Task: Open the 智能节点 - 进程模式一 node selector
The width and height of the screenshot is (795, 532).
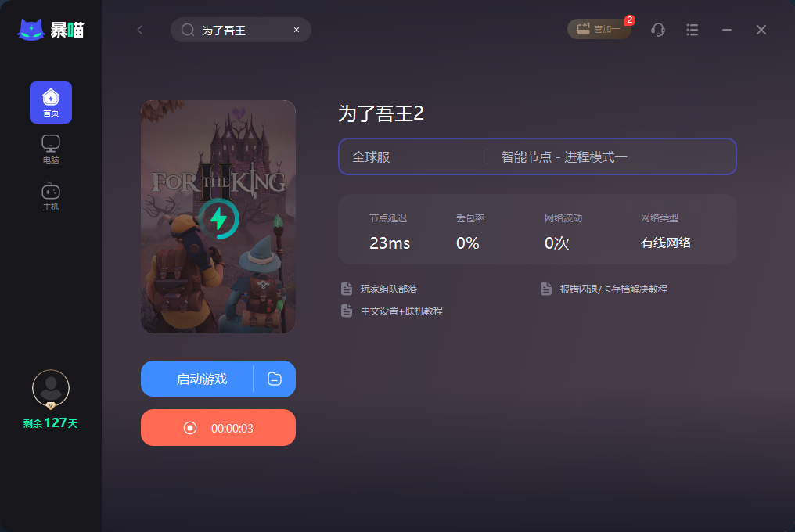Action: coord(611,156)
